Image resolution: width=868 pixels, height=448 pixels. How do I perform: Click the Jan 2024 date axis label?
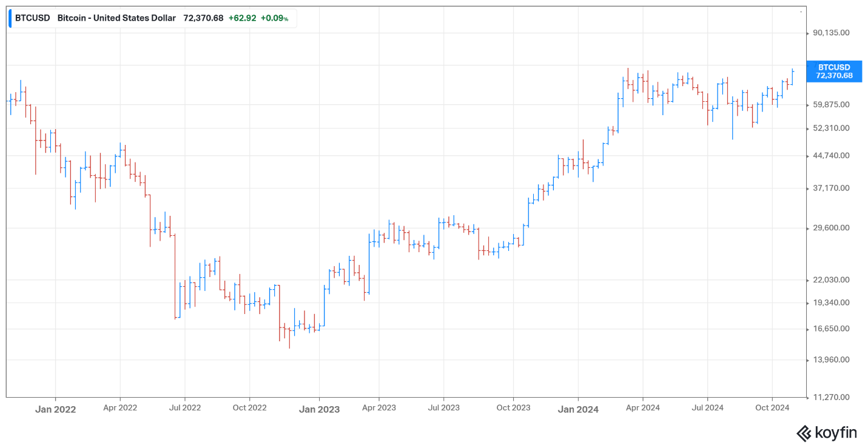point(578,409)
